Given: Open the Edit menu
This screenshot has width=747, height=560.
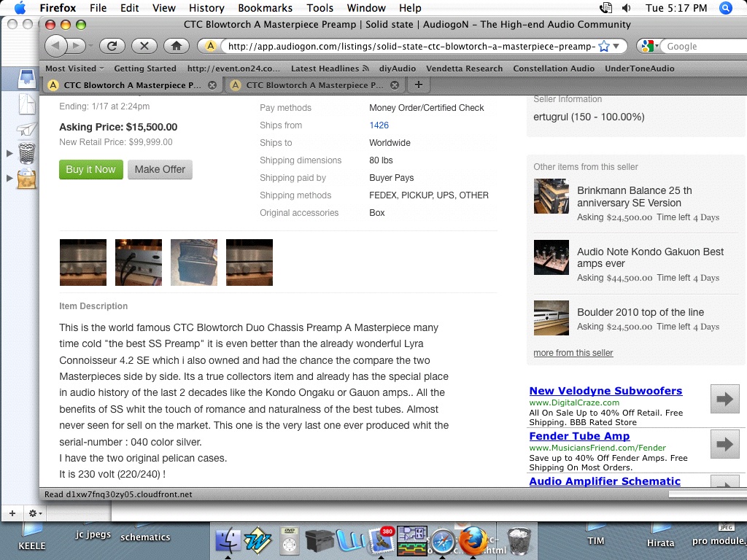Looking at the screenshot, I should (x=130, y=8).
